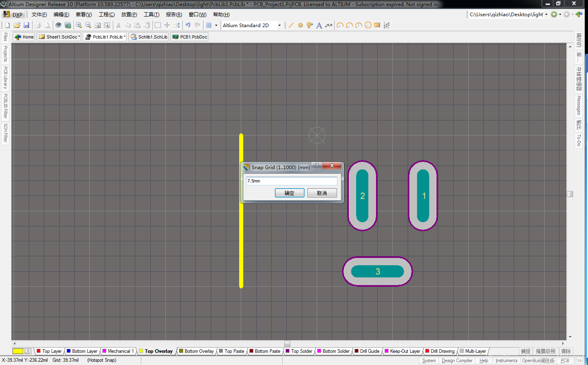
Task: Select the Place Pad tool
Action: pos(300,25)
